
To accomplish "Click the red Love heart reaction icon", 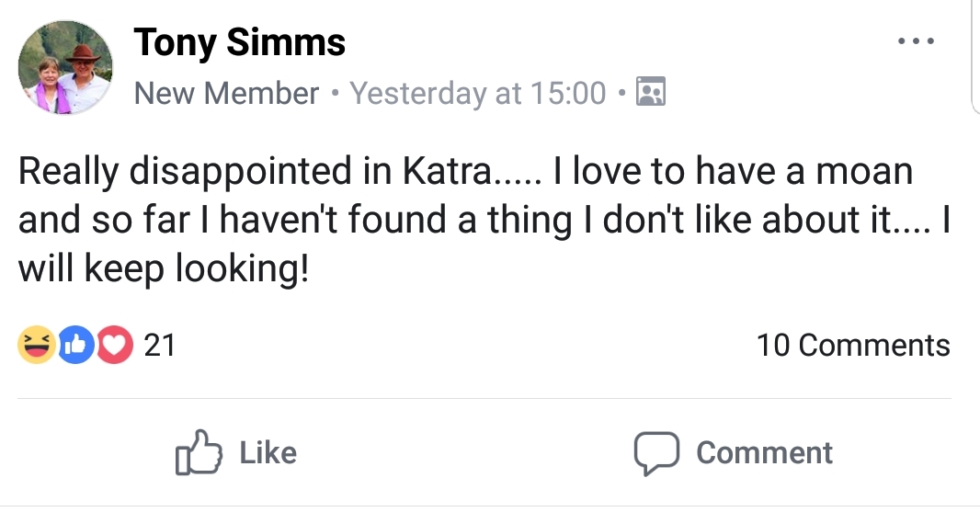I will (x=114, y=346).
